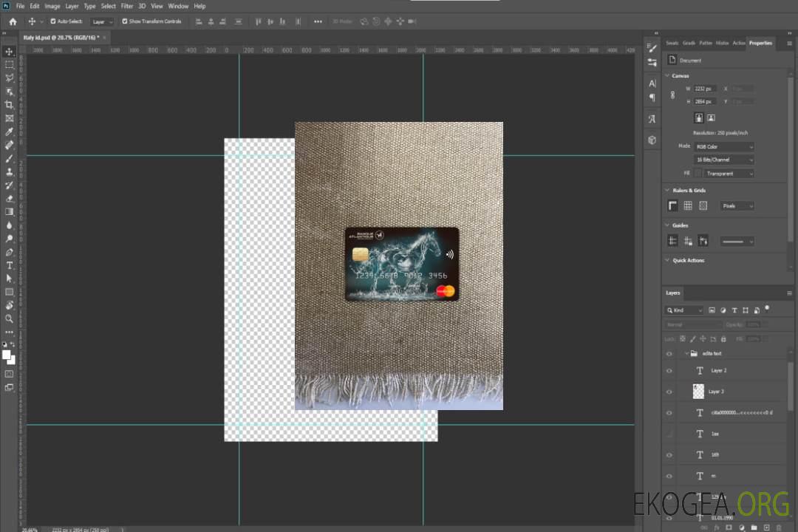Select the Crop tool
This screenshot has width=798, height=532.
click(10, 105)
